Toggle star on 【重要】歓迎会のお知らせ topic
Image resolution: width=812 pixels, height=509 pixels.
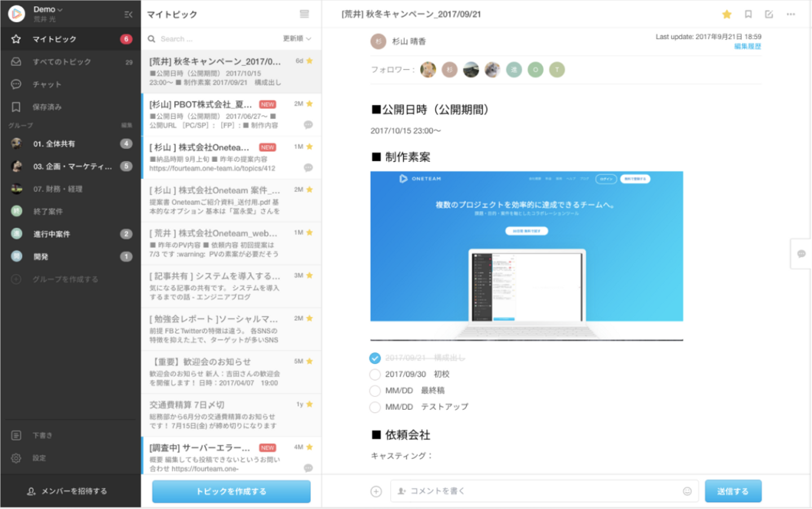[x=310, y=361]
